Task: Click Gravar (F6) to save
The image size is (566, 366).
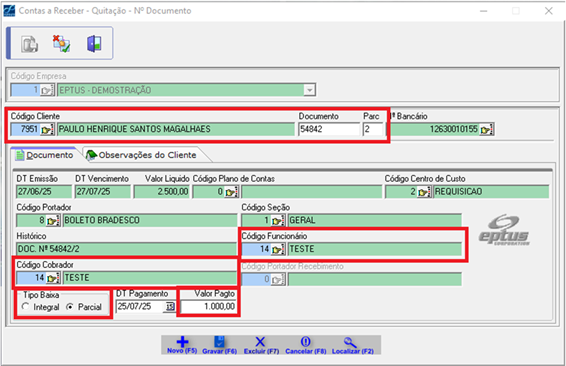Action: (x=219, y=345)
